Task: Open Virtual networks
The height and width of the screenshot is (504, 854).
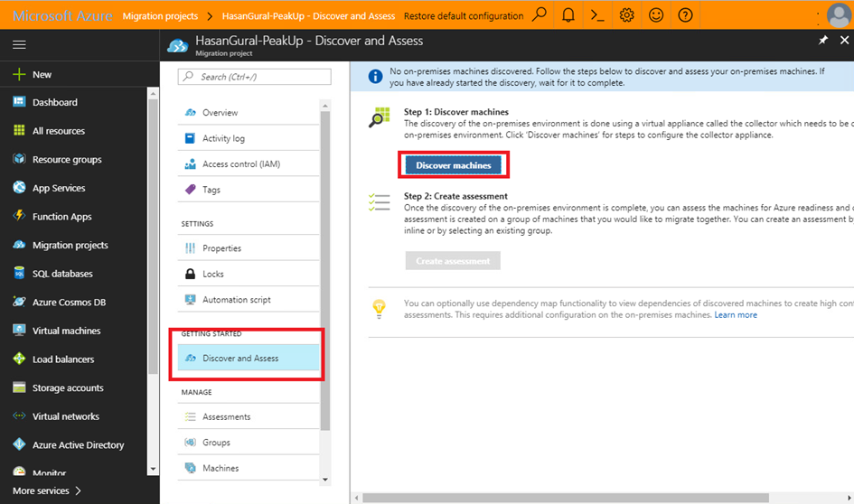Action: [65, 416]
